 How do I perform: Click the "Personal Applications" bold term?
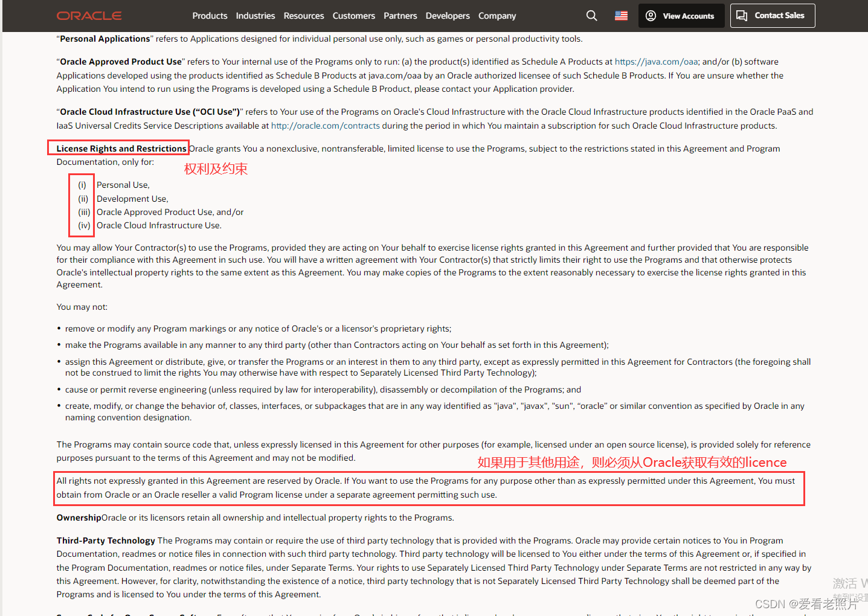click(105, 39)
